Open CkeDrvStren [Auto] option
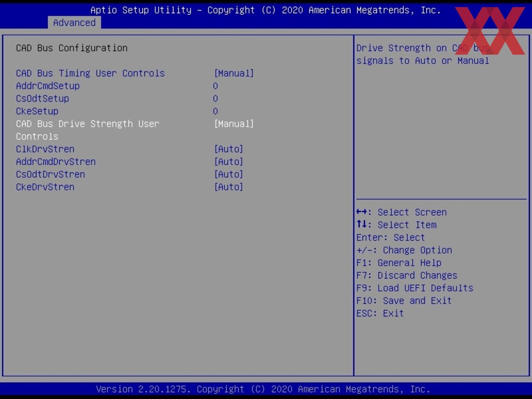 (x=228, y=187)
